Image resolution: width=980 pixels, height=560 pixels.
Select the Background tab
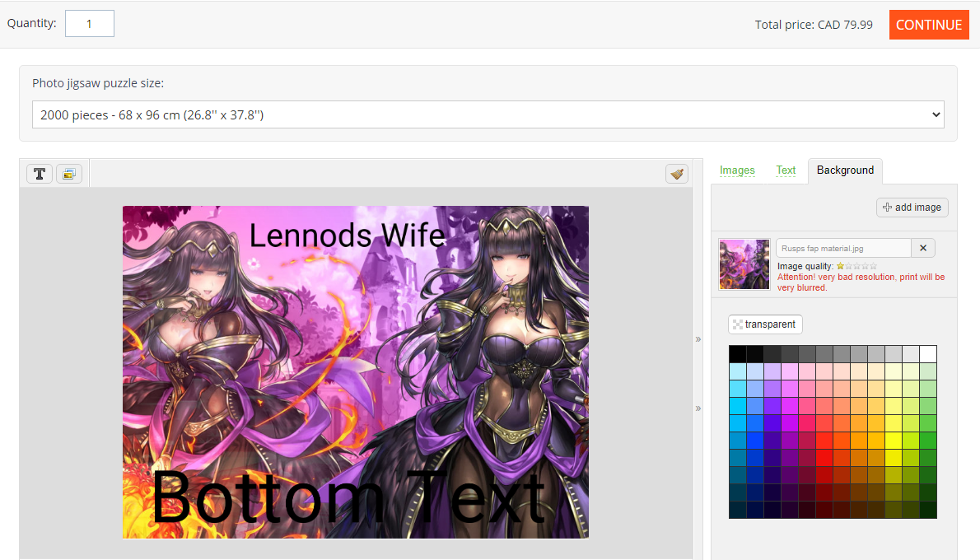pyautogui.click(x=845, y=170)
